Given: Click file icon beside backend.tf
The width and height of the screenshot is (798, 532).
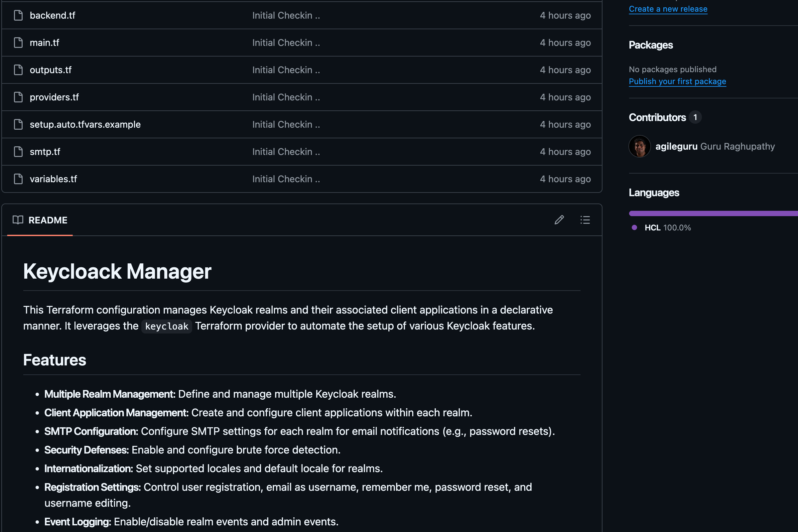Looking at the screenshot, I should (x=18, y=15).
